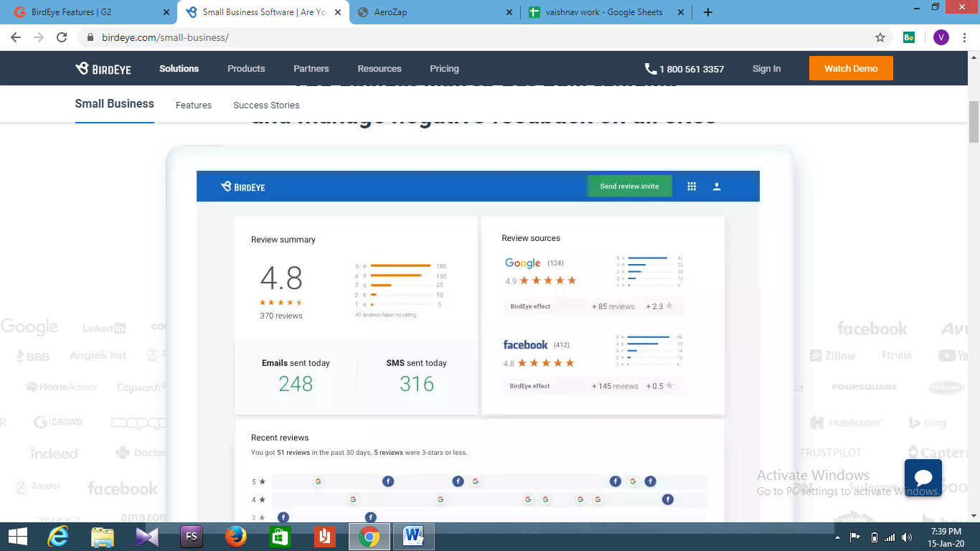
Task: Click the Emails sent today value 248
Action: point(296,384)
